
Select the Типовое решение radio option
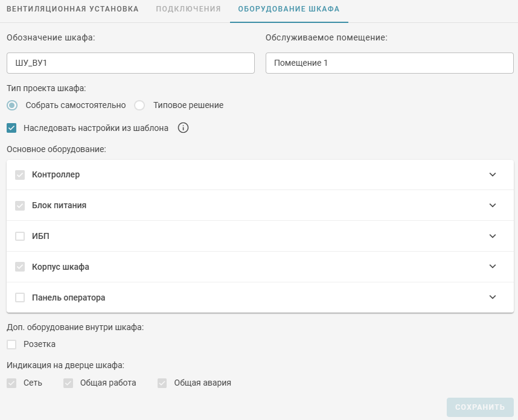[x=139, y=105]
